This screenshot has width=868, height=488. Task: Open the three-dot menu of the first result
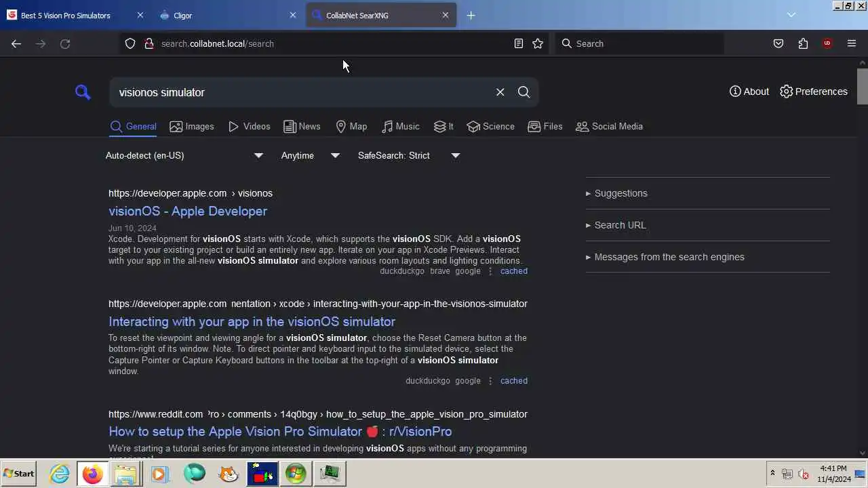point(490,271)
